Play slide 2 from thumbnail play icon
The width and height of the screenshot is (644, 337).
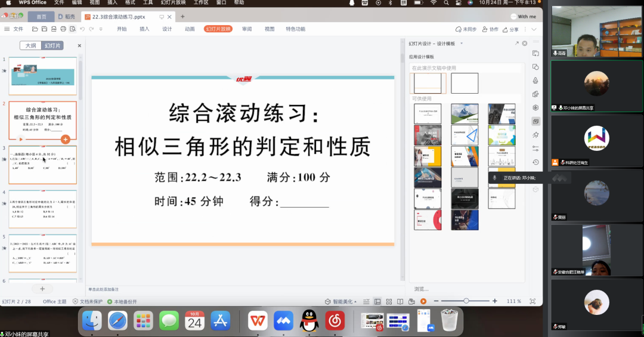21,140
